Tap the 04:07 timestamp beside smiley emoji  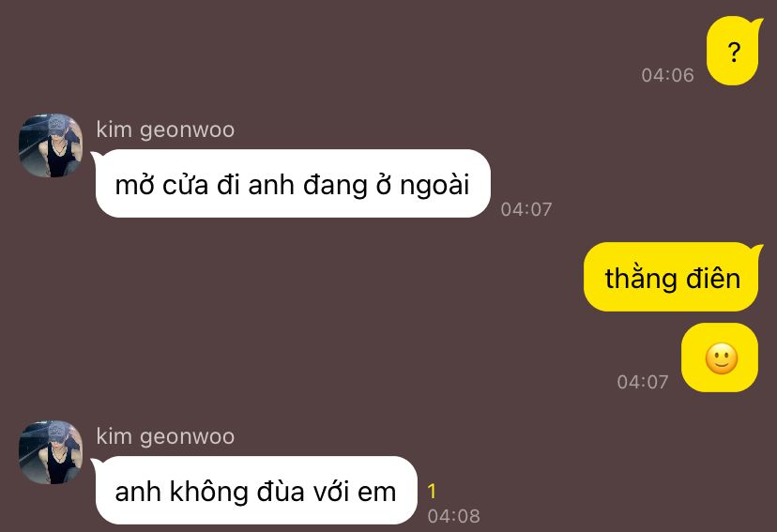[x=643, y=382]
